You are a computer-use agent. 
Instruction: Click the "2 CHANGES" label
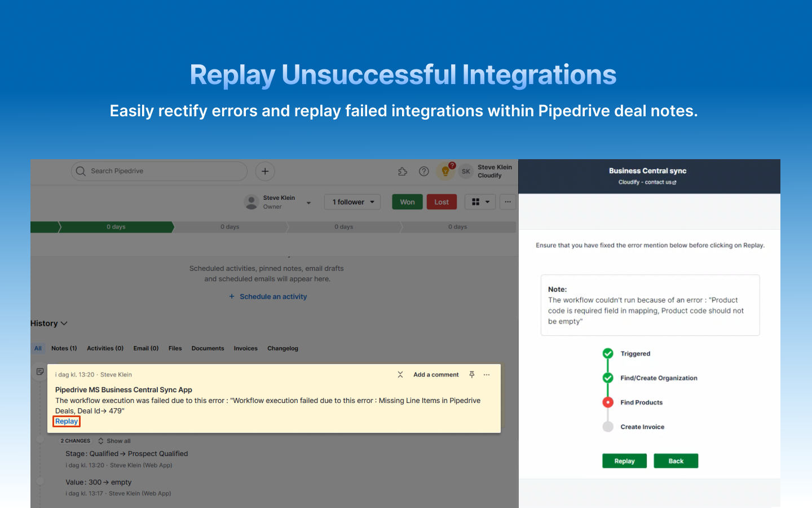76,441
